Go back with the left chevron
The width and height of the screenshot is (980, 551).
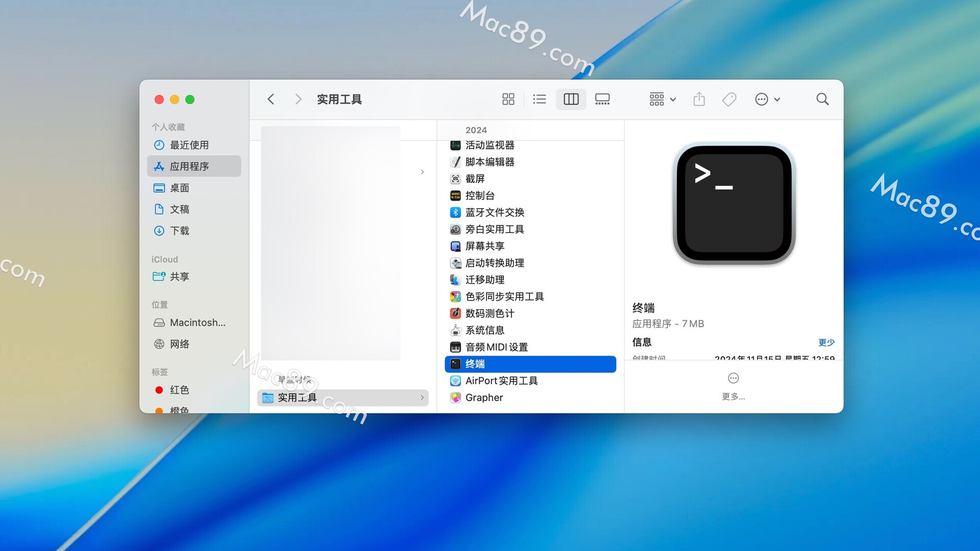[x=271, y=99]
